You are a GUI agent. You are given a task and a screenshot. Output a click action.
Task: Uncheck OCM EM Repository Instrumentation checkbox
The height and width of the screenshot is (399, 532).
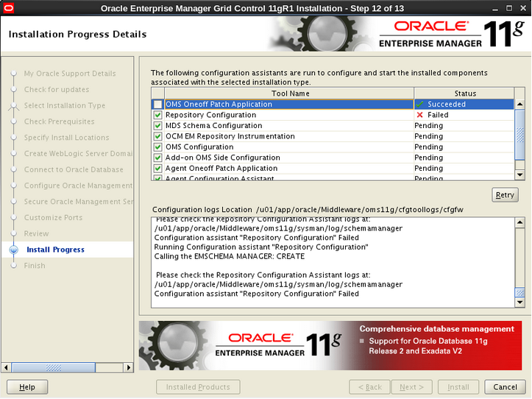coord(157,136)
